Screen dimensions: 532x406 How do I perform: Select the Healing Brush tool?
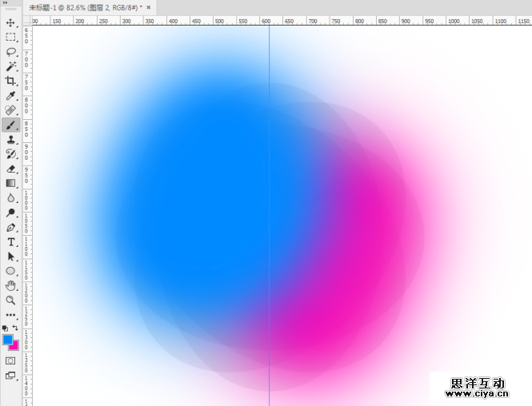10,110
